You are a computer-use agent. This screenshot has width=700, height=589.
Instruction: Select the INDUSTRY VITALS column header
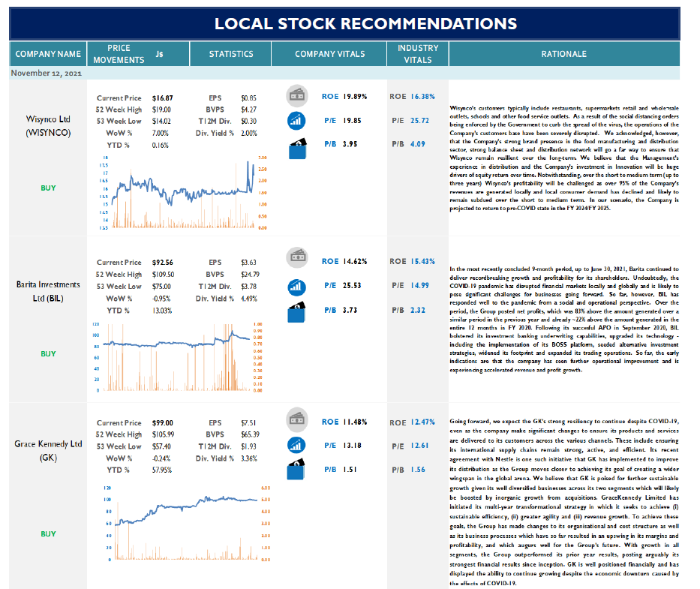(418, 54)
